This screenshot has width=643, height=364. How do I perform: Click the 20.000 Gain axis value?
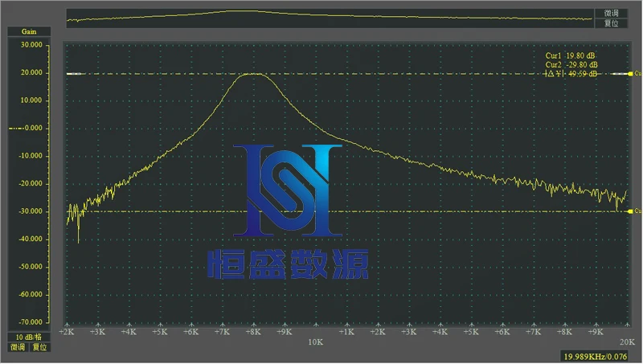[x=31, y=72]
